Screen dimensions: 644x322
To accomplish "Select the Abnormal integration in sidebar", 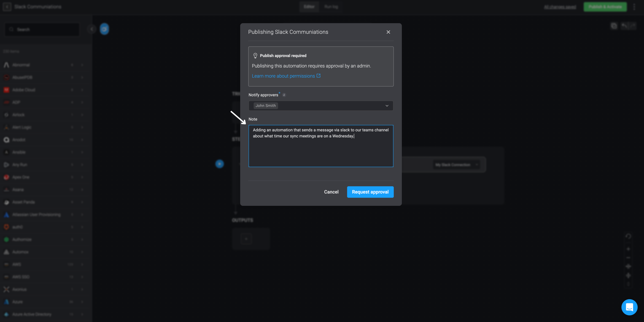I will click(x=21, y=65).
